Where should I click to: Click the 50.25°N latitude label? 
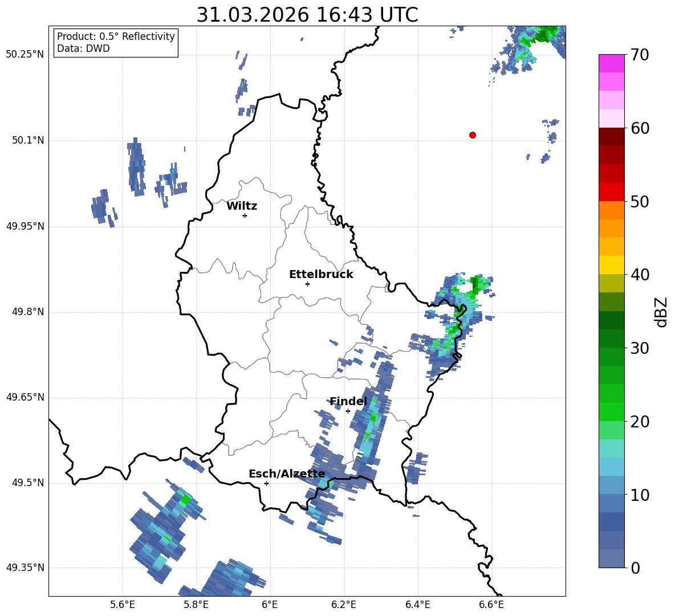coord(25,54)
